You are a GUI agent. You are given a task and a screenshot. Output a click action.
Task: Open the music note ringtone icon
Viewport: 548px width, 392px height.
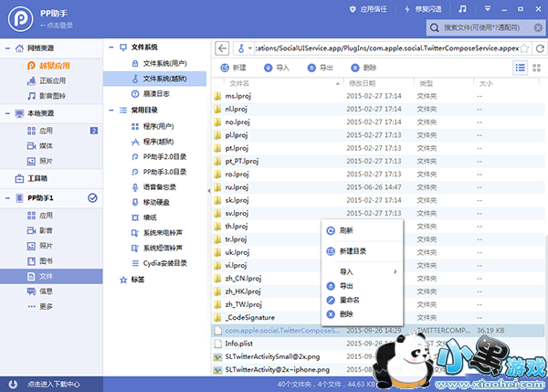coord(462,9)
